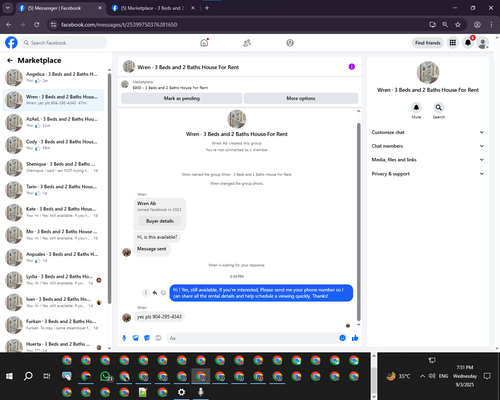Mute this conversation bell icon

416,107
